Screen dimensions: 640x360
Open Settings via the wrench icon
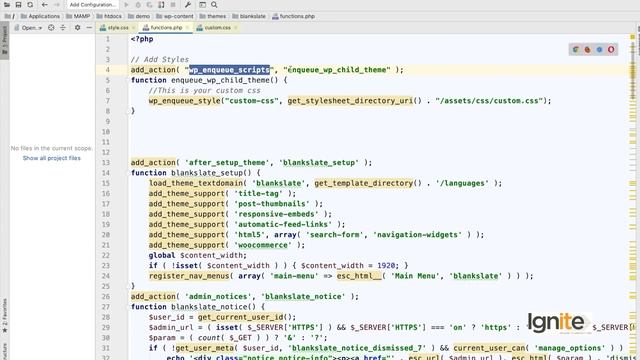tap(188, 5)
